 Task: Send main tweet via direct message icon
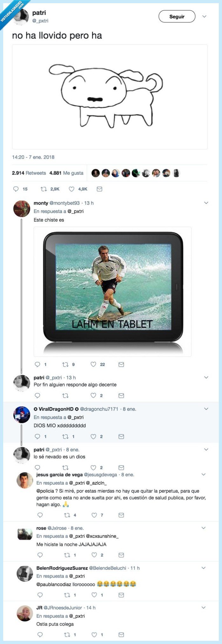[x=99, y=189]
